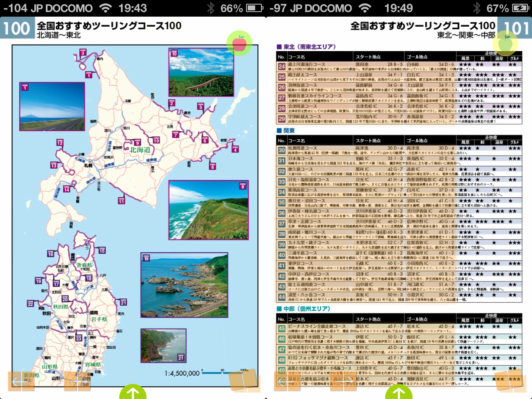Tap course 16 marker in Aomori area

coord(51,253)
